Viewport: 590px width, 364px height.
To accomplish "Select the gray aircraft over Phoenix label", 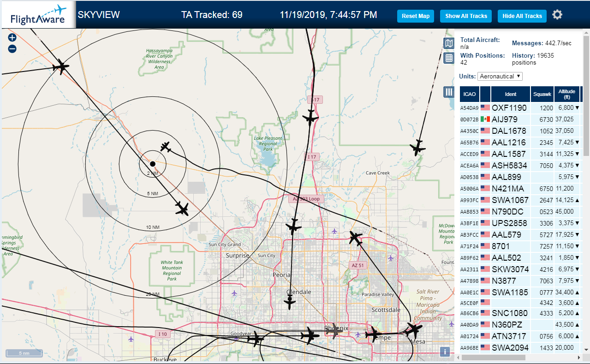I will coord(334,331).
